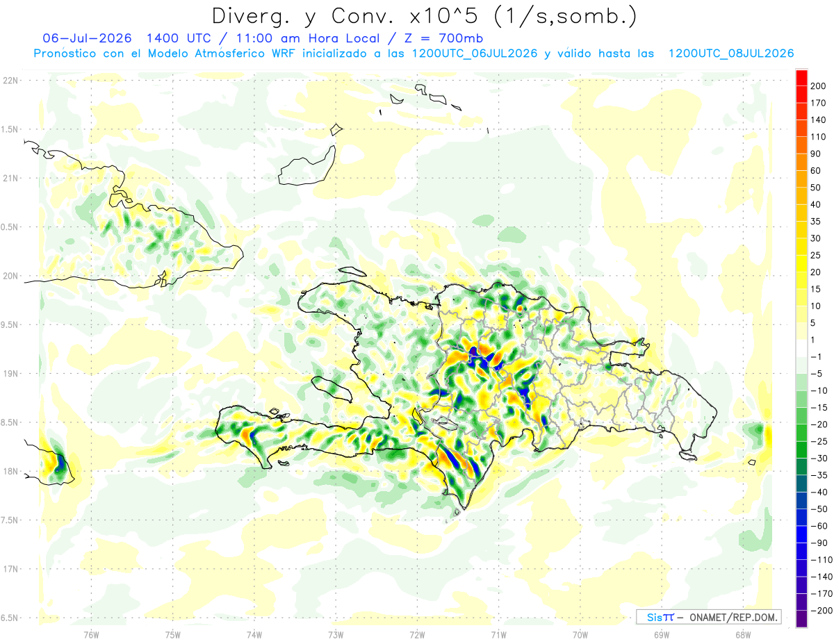The image size is (834, 644).
Task: Click the colorbar value '-10'
Action: point(819,390)
